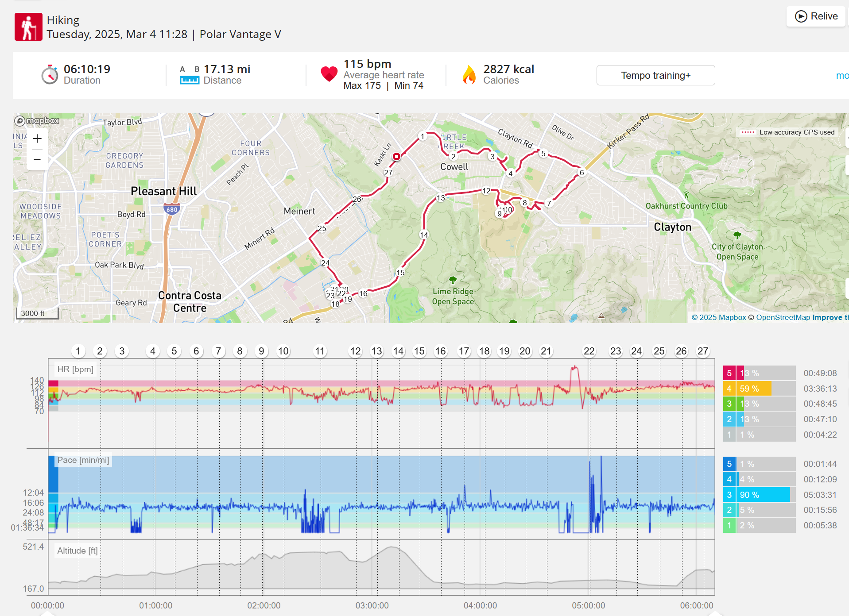Click the red heart rate icon
Screen dimensions: 849x616
[329, 74]
